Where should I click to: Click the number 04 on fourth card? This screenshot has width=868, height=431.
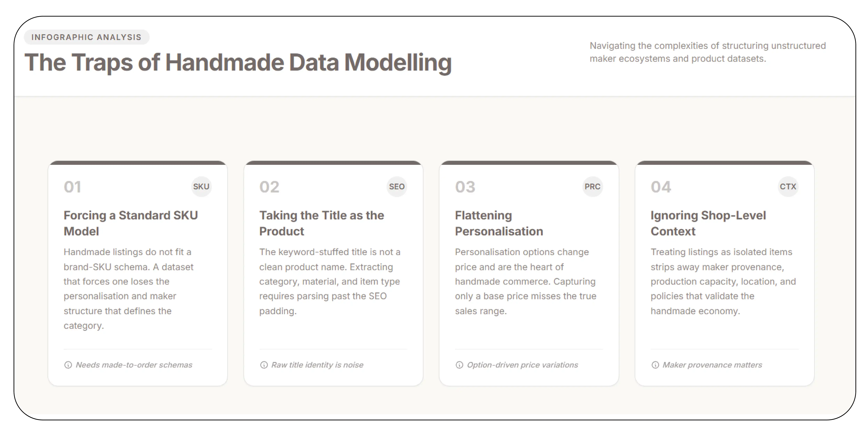(661, 187)
